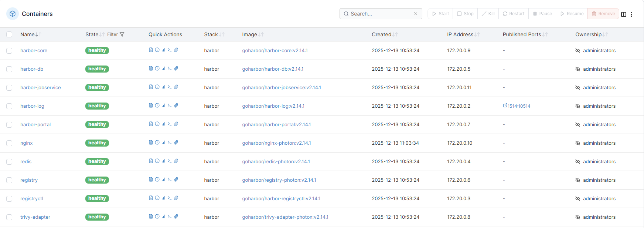
Task: Open logs icon for the registry container
Action: (151, 180)
